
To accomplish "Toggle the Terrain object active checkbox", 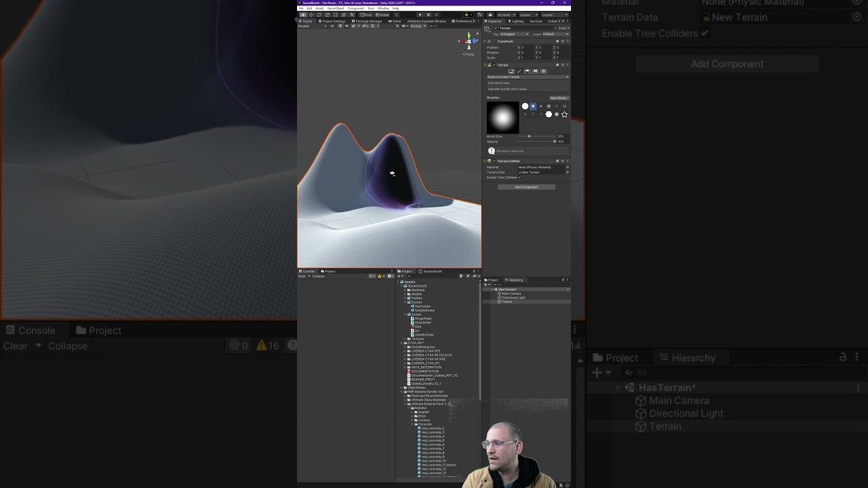I will [x=496, y=28].
